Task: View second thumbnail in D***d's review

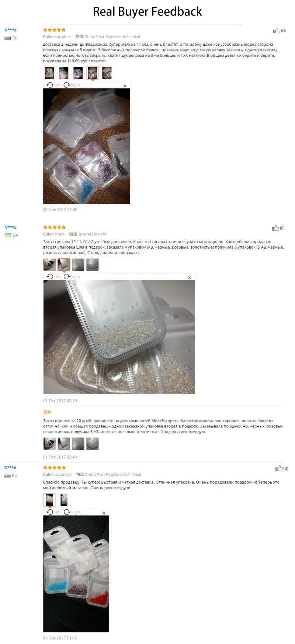Action: (x=64, y=500)
